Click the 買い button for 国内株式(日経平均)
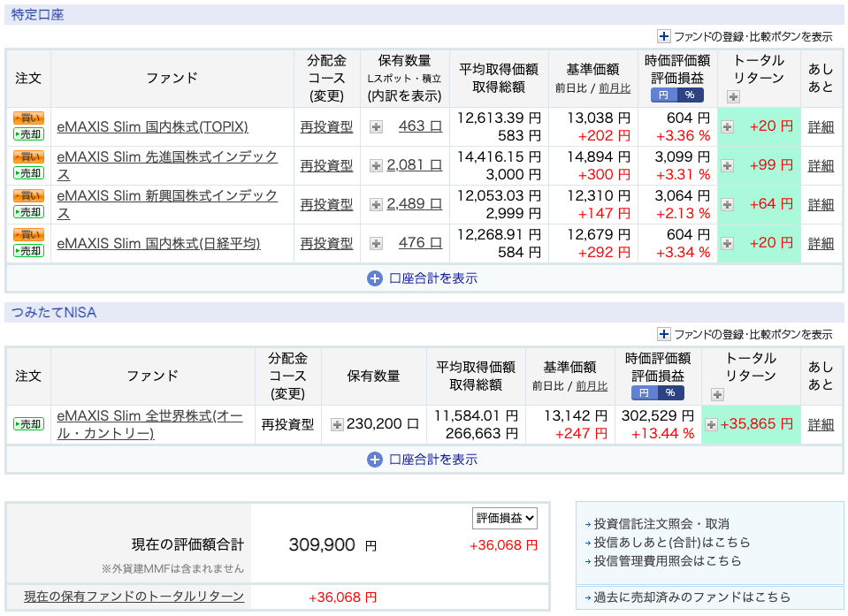 [28, 234]
